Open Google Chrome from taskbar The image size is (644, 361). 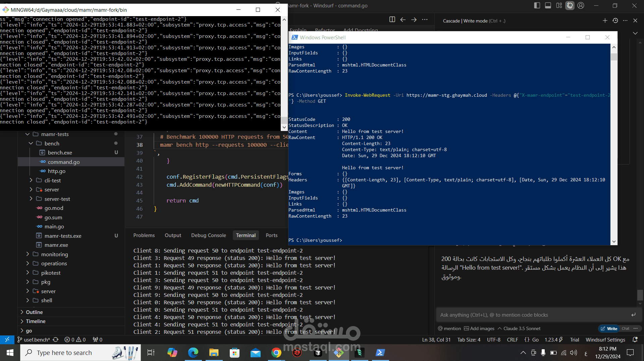tap(276, 353)
